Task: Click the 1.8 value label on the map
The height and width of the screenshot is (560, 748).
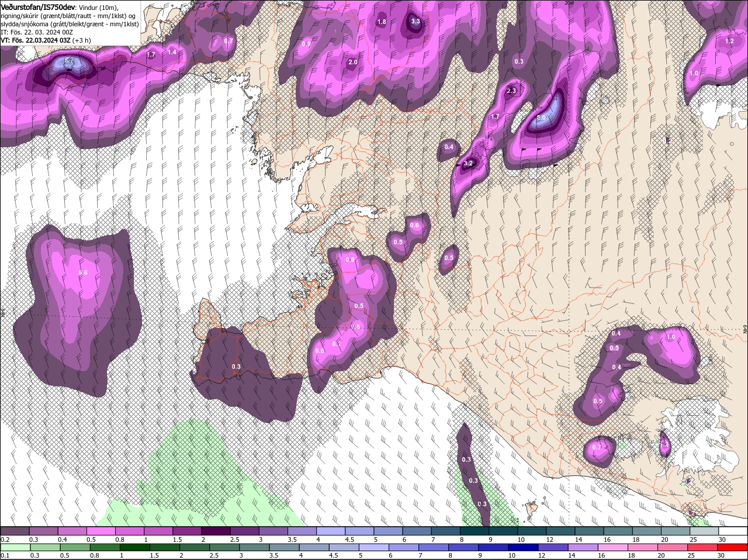Action: 382,22
